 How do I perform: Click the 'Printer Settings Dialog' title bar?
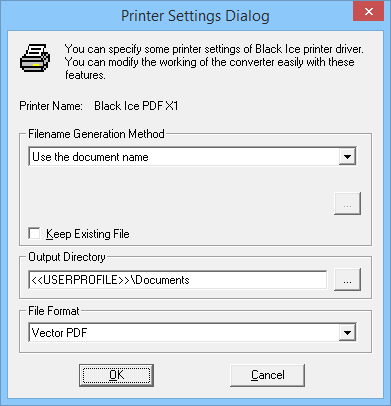click(x=195, y=16)
